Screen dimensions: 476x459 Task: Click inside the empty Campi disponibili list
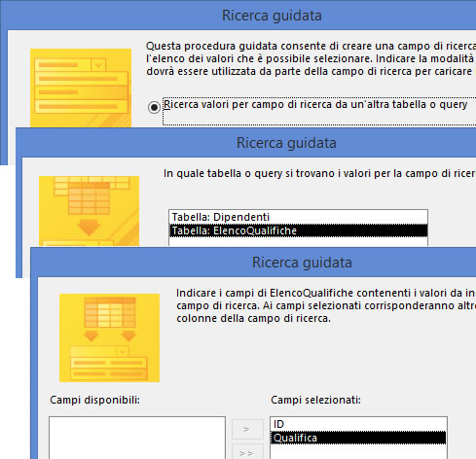click(x=137, y=438)
